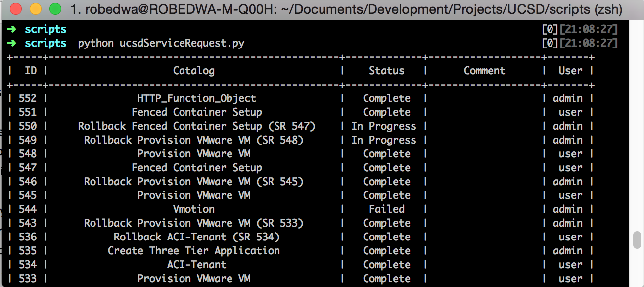644x287 pixels.
Task: Click the Rollback ACI-Tenant (SR 534) entry
Action: [196, 237]
